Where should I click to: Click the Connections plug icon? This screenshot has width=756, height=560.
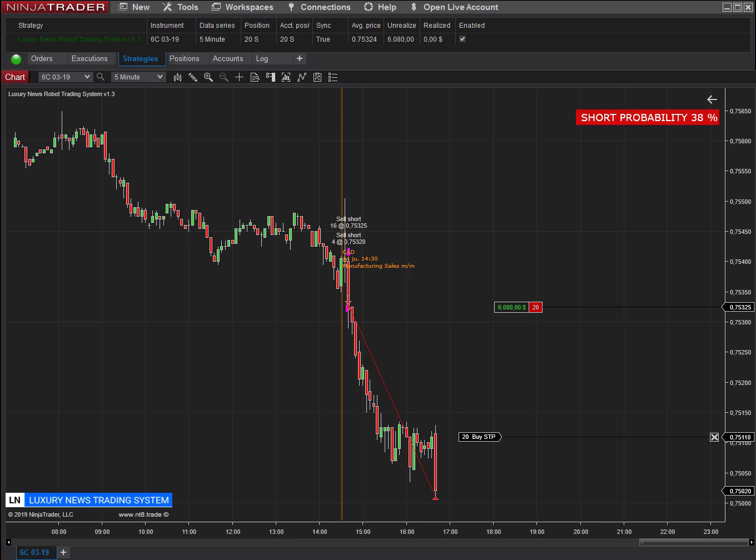[291, 7]
